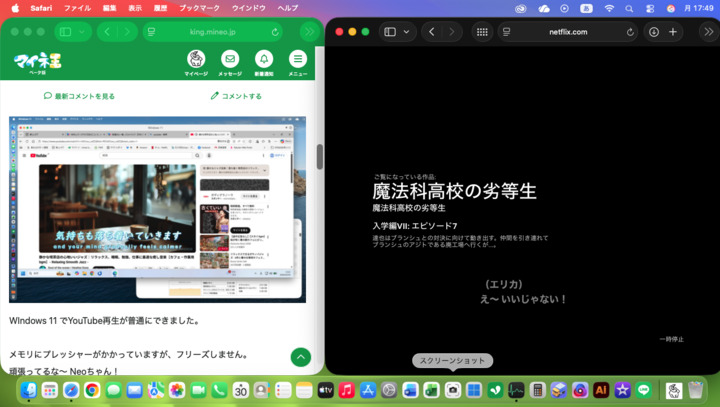Image resolution: width=720 pixels, height=407 pixels.
Task: Open the ファイル menu
Action: [77, 8]
